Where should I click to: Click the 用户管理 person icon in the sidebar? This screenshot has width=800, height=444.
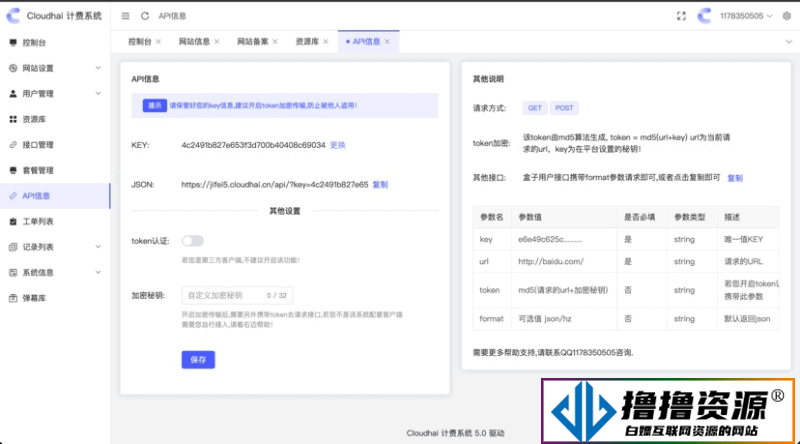click(13, 93)
